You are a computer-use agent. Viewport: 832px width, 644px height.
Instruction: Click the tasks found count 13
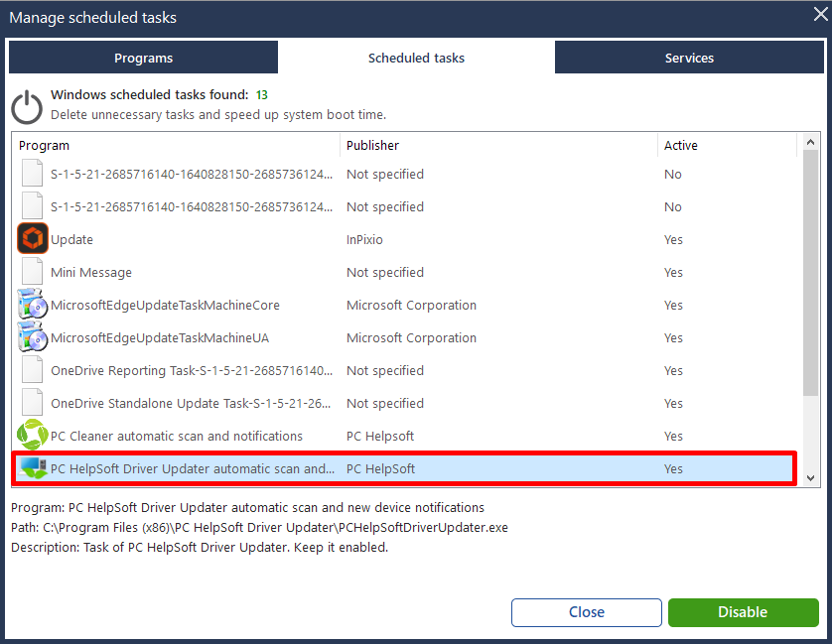[x=262, y=95]
